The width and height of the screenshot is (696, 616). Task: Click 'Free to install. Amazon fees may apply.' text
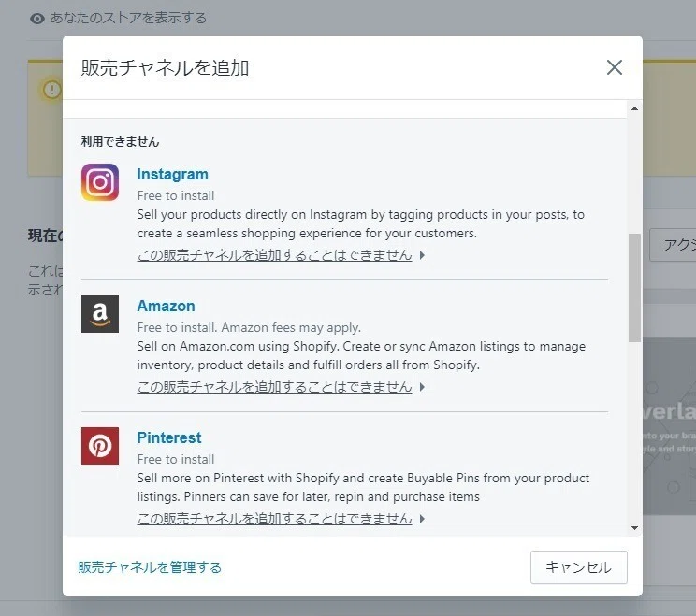(249, 327)
